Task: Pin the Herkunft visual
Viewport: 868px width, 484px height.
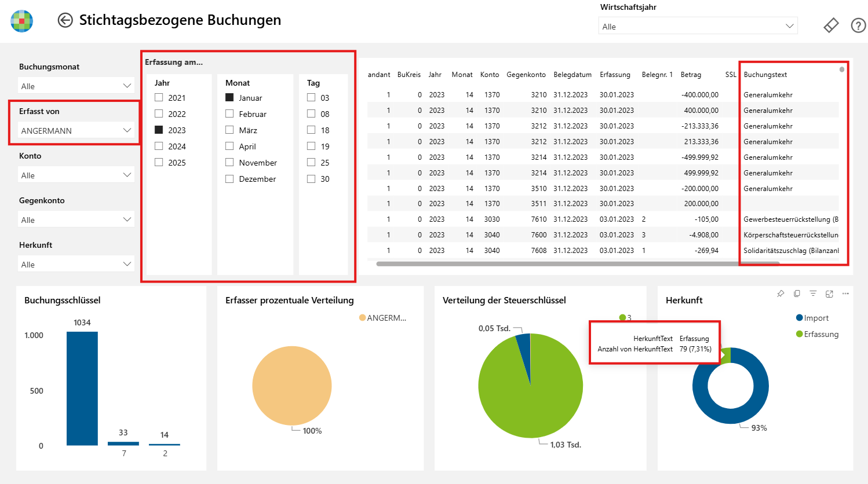Action: [781, 294]
